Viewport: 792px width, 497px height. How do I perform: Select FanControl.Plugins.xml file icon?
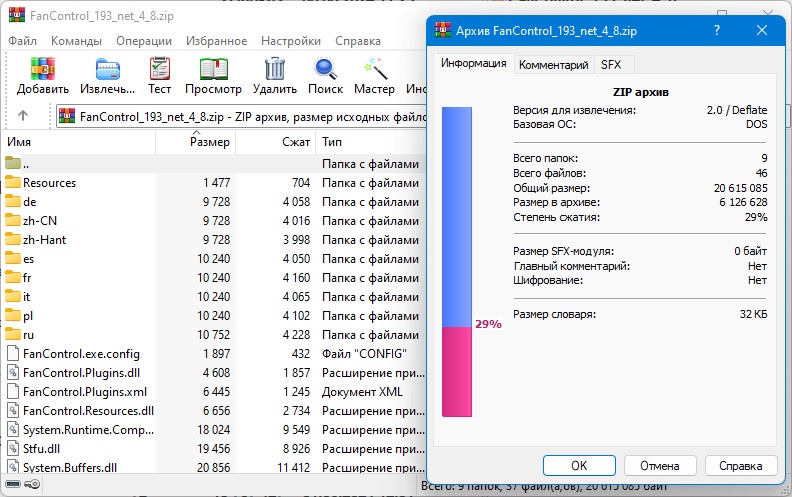(13, 391)
